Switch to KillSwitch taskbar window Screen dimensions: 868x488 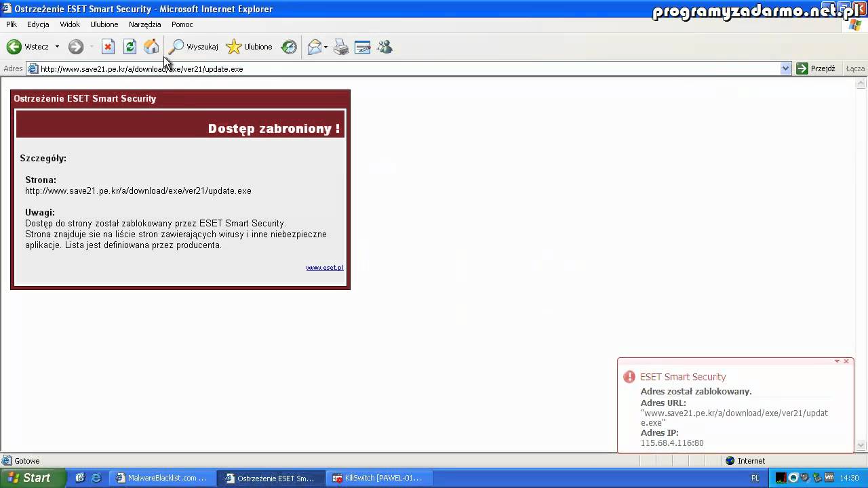pyautogui.click(x=378, y=478)
